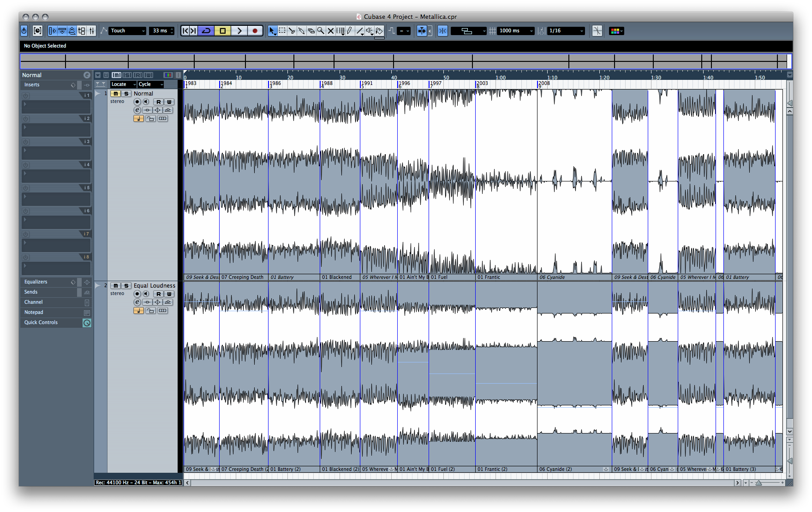This screenshot has height=512, width=812.
Task: Go to next marker in transport
Action: coord(194,31)
